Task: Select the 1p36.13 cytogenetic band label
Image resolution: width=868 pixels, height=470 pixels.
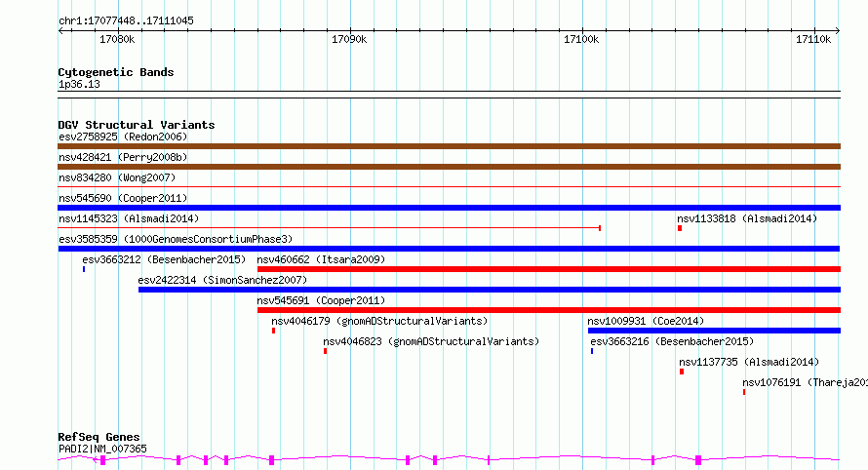Action: click(x=79, y=85)
